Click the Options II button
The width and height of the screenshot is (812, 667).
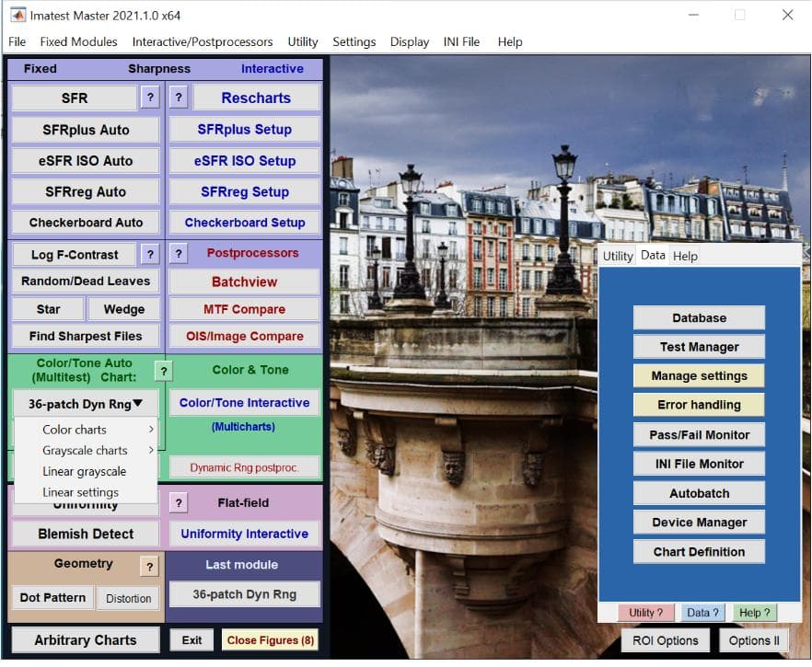[754, 640]
